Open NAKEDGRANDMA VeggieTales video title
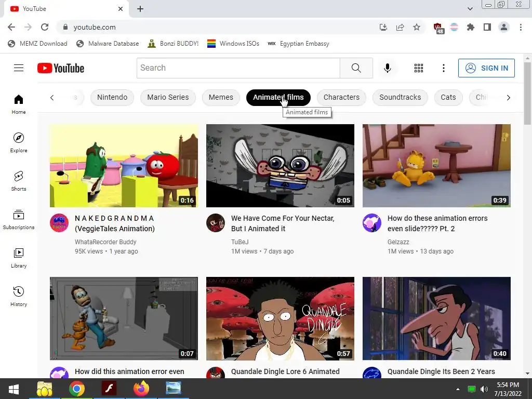Viewport: 532px width, 399px height. click(x=115, y=223)
